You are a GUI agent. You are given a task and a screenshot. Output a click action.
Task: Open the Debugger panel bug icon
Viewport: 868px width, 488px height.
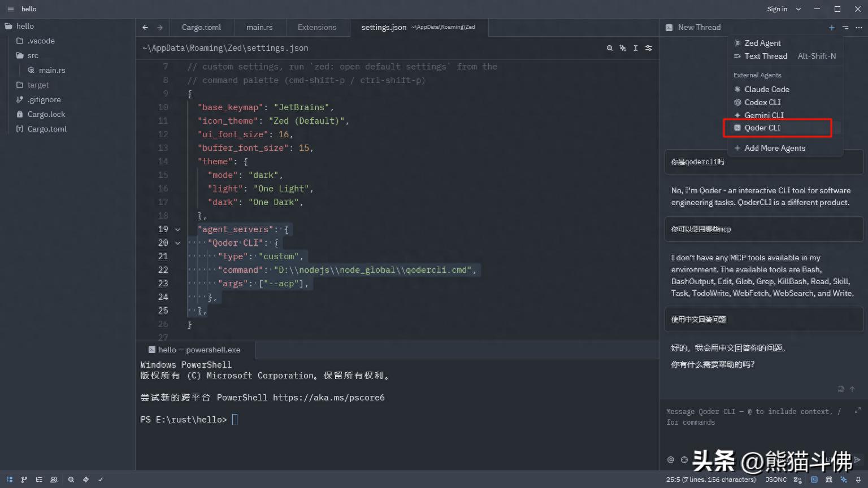[829, 480]
